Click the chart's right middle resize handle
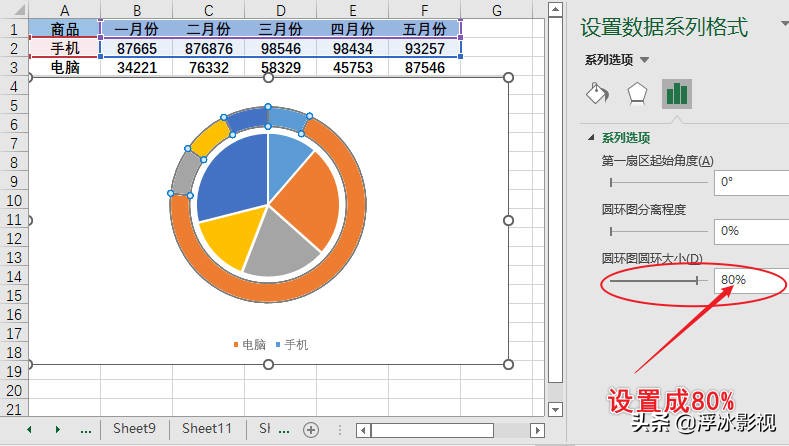Screen dimensions: 789x446 tap(508, 220)
